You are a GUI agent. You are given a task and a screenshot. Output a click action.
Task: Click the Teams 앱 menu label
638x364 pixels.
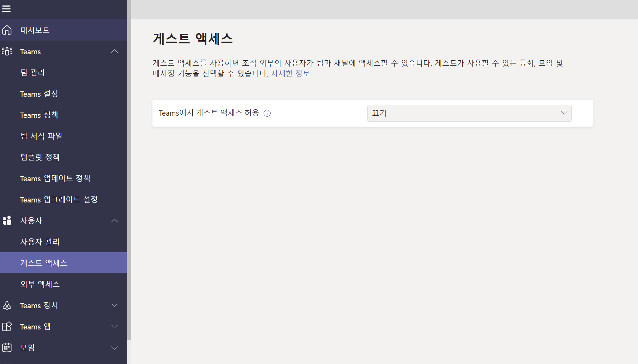pos(35,327)
